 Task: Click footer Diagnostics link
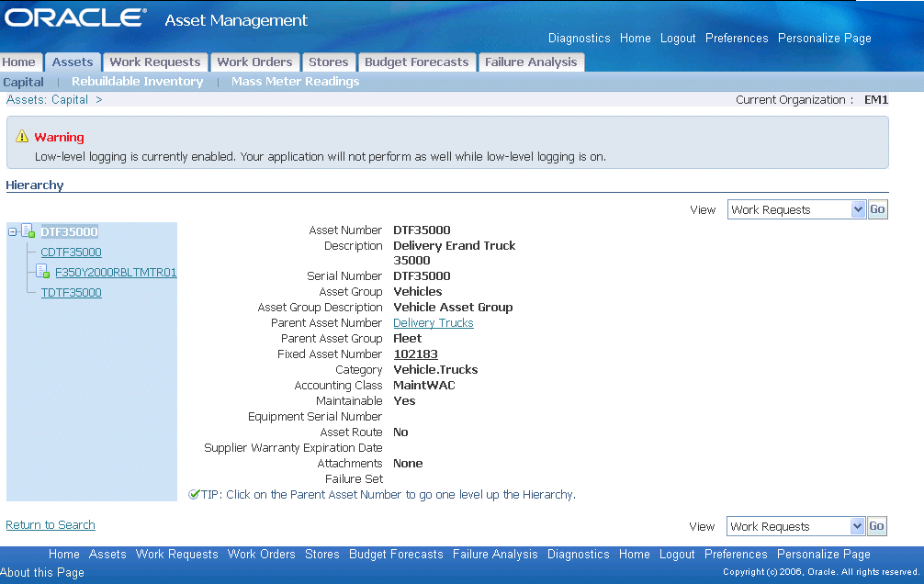coord(578,554)
